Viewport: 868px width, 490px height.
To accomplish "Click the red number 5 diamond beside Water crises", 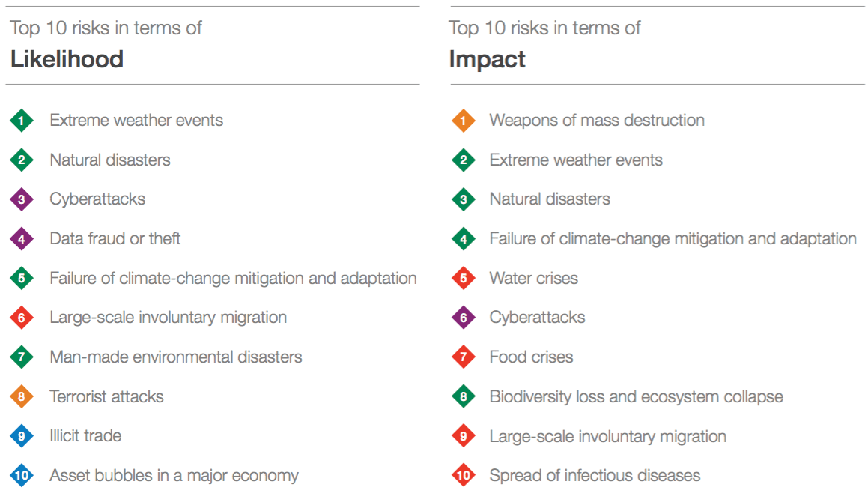I will click(464, 279).
